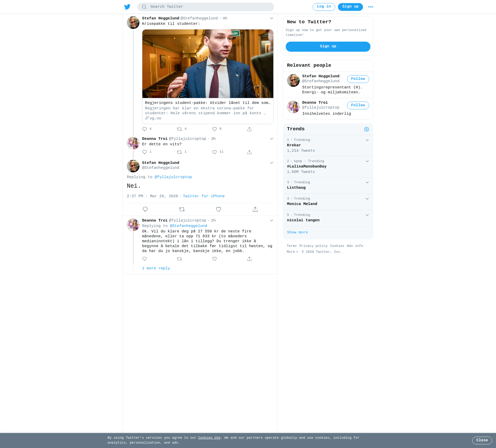Retweet Deanna's 27 550 kr tweet
The height and width of the screenshot is (448, 496).
[180, 259]
